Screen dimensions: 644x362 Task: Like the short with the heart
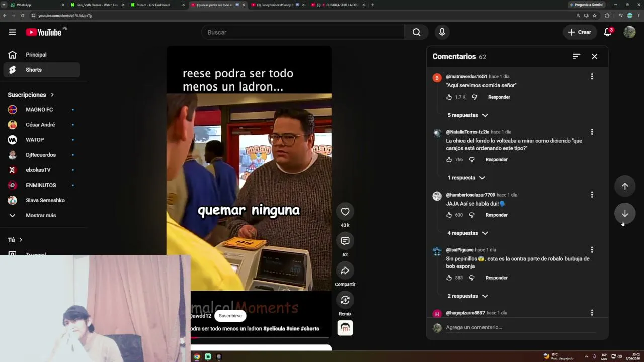coord(345,212)
